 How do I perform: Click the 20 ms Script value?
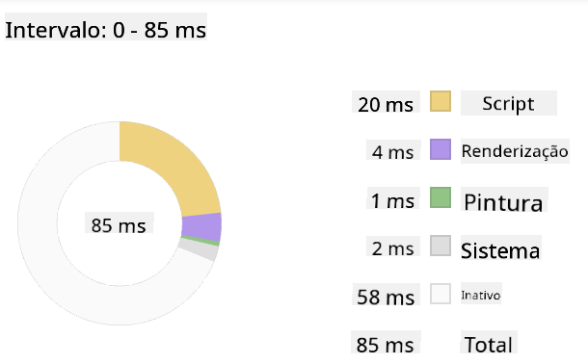[x=386, y=102]
